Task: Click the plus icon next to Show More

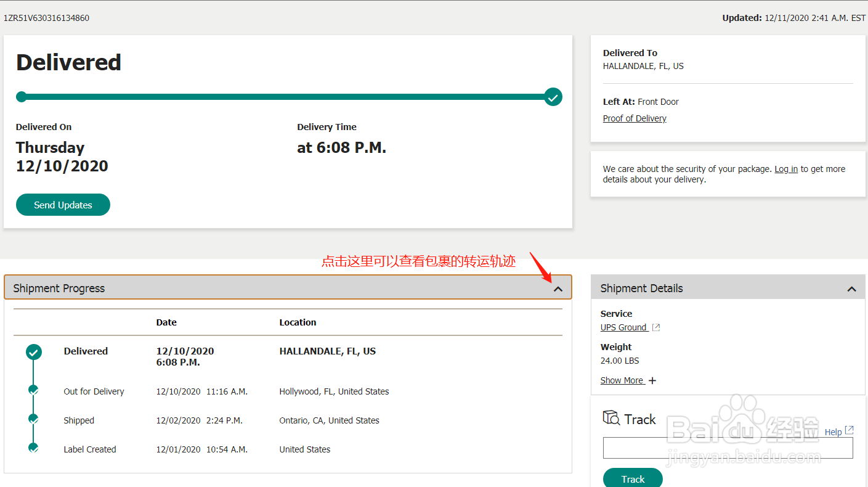Action: 652,380
